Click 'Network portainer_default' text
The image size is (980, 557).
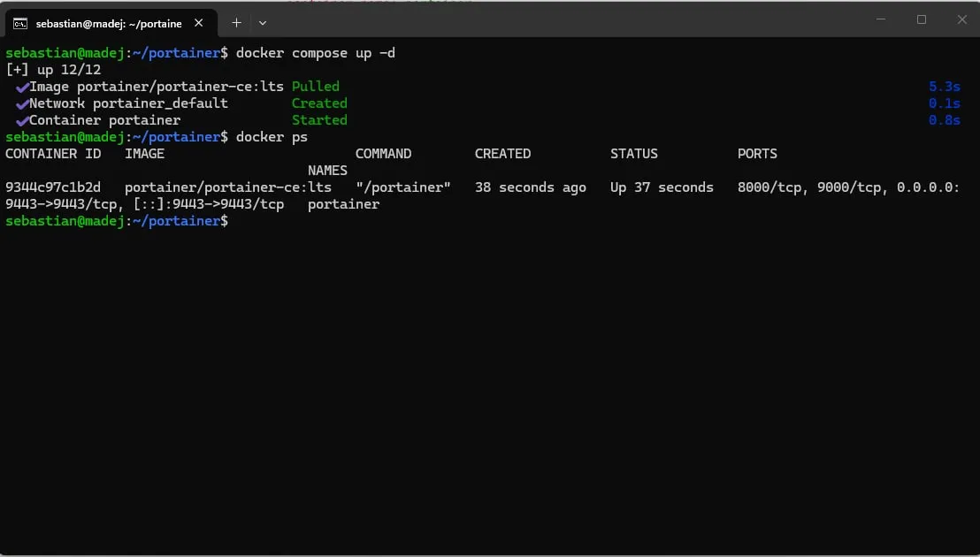click(x=129, y=103)
